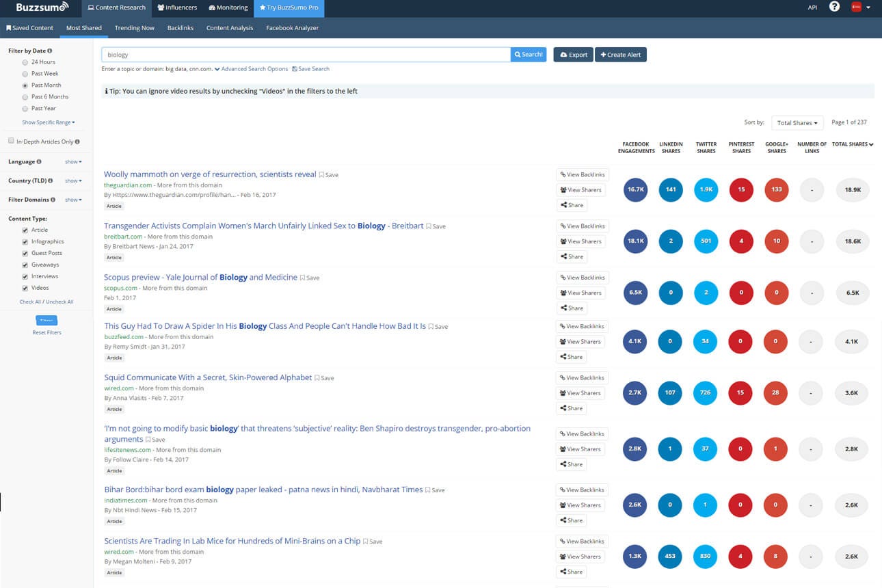Open Advanced Search Options
Image resolution: width=882 pixels, height=588 pixels.
[x=251, y=69]
